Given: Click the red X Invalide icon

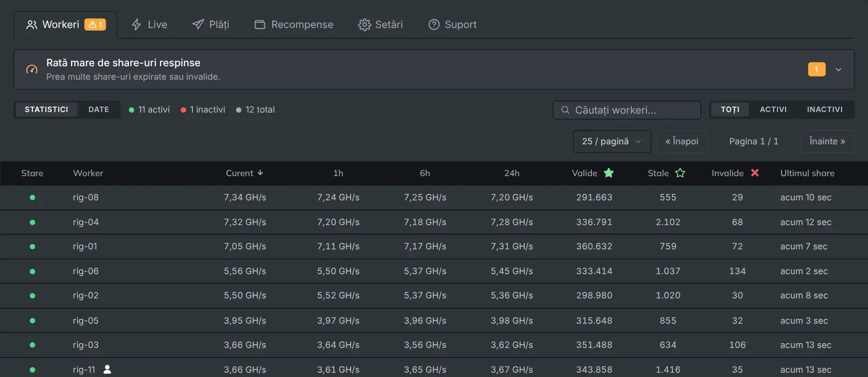Looking at the screenshot, I should click(x=755, y=173).
